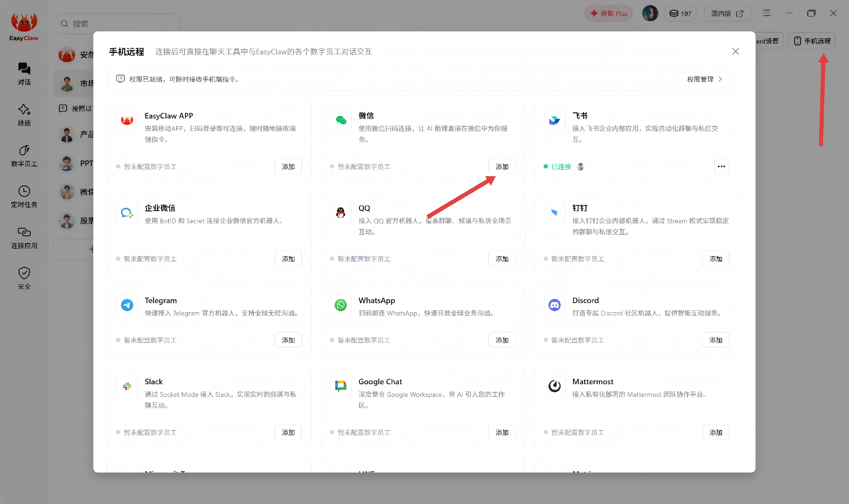Open the 技能 skills sidebar icon
This screenshot has width=849, height=504.
click(24, 115)
